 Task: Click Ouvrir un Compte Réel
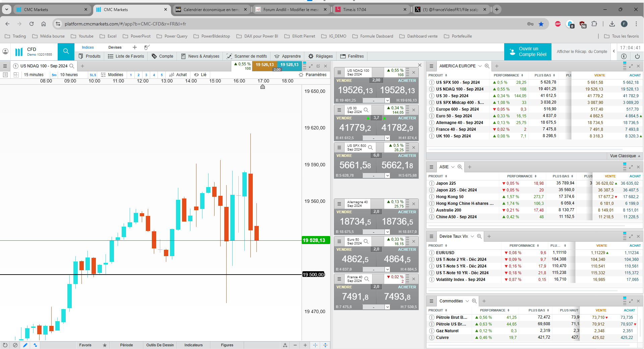tap(528, 52)
